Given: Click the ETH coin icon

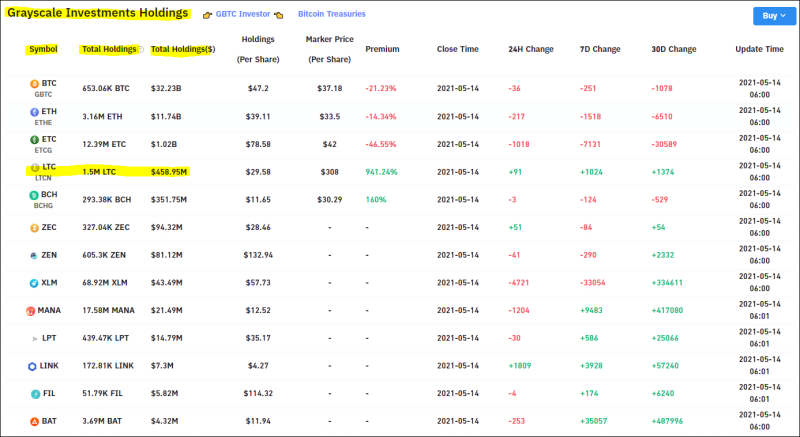Looking at the screenshot, I should (34, 112).
